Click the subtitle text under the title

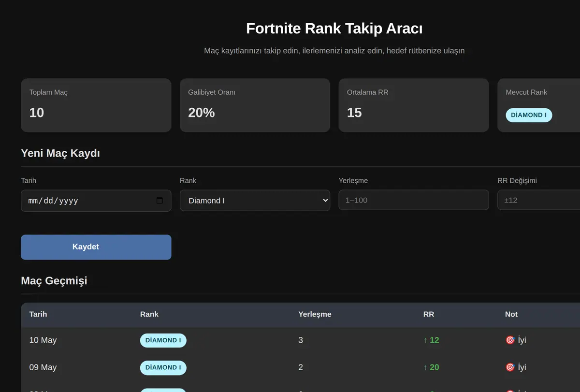point(334,51)
